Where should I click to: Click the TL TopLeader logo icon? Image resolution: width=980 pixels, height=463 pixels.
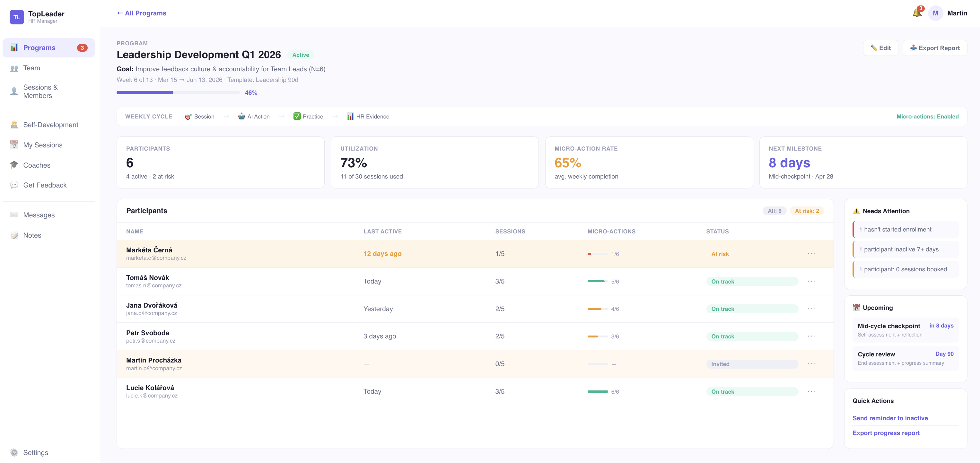tap(17, 17)
